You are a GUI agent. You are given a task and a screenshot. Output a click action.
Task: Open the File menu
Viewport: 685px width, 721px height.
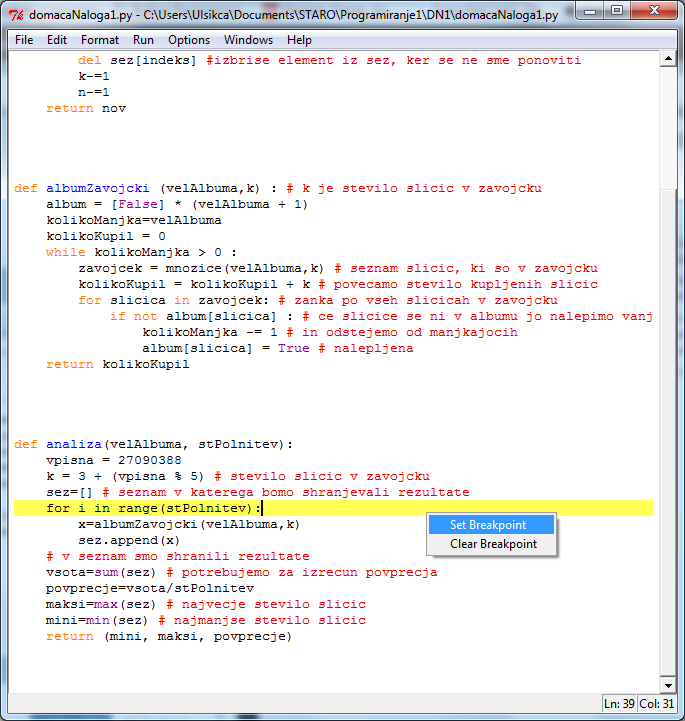[x=24, y=40]
